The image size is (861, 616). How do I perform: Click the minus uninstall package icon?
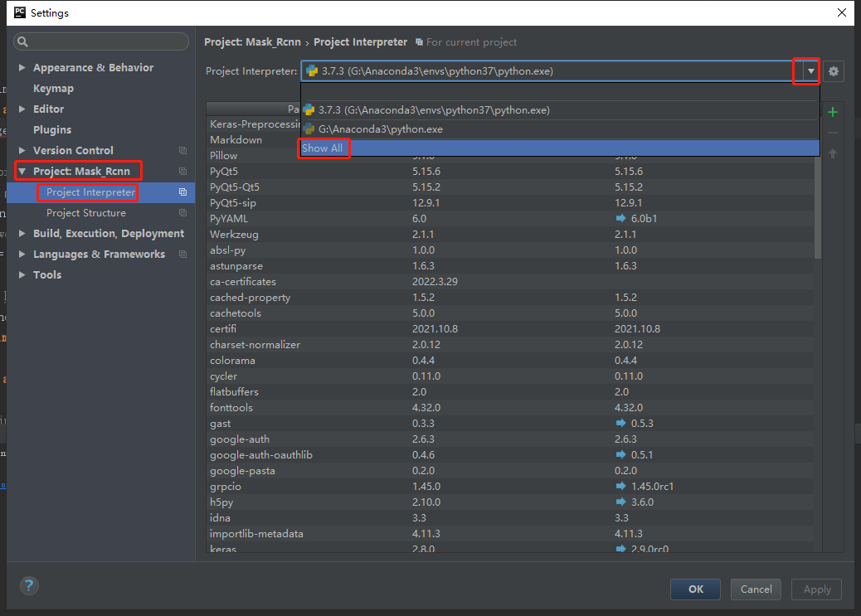coord(833,133)
